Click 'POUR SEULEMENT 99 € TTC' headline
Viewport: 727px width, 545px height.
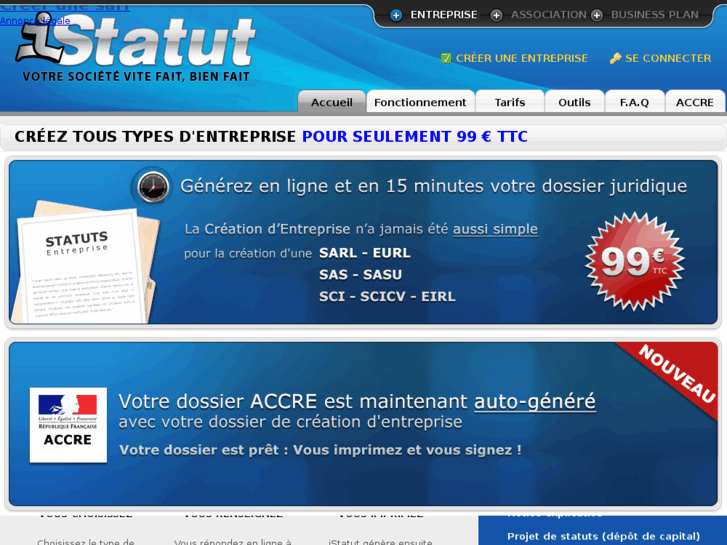pyautogui.click(x=415, y=136)
